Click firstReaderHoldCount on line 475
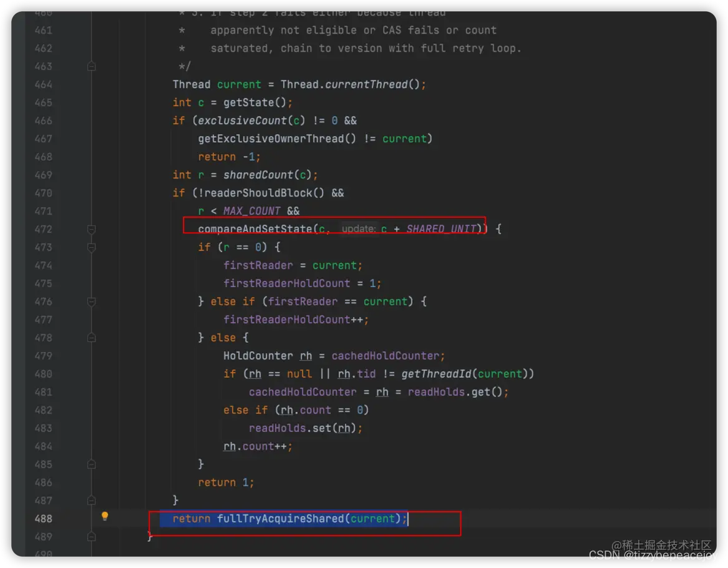The height and width of the screenshot is (568, 728). click(286, 283)
